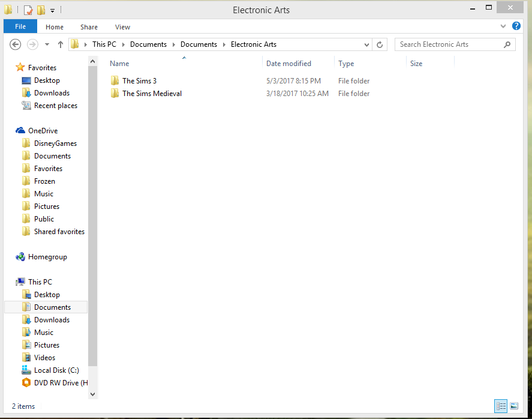Screen dimensions: 532x419
Task: Click the Up one level arrow
Action: click(x=60, y=44)
